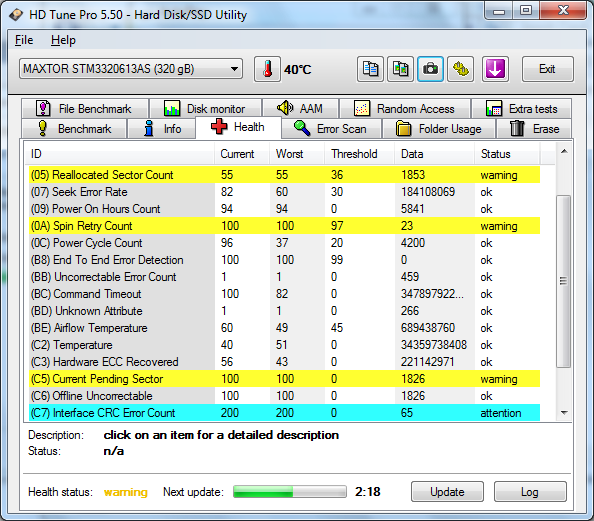Click the scrollbar down arrow

pyautogui.click(x=564, y=413)
